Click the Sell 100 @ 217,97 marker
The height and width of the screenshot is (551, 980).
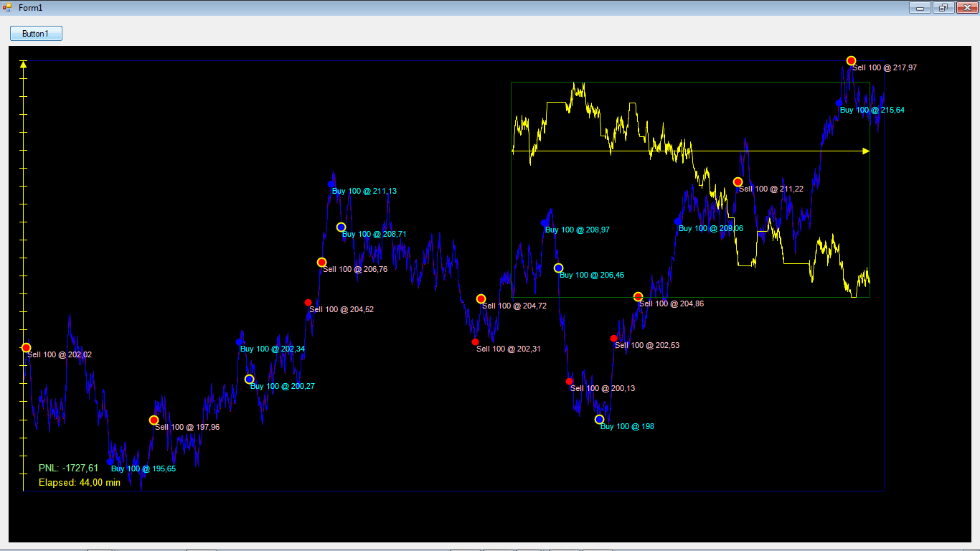click(852, 61)
